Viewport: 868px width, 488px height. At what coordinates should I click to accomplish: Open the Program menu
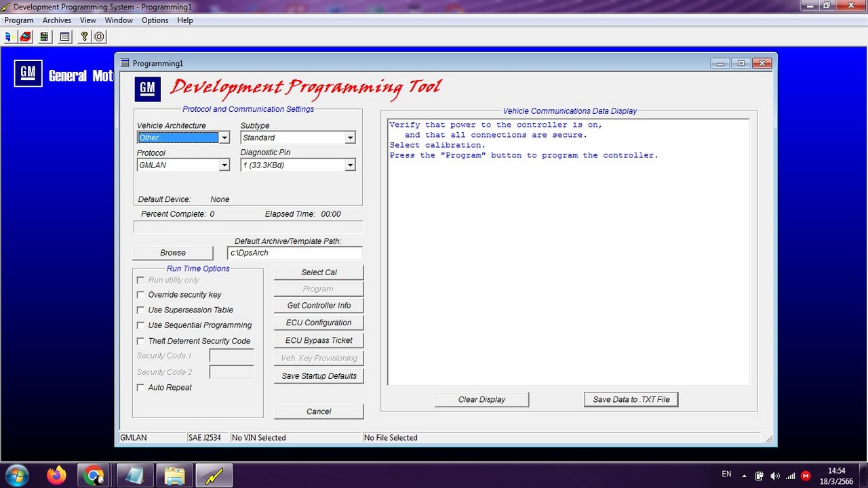coord(19,20)
